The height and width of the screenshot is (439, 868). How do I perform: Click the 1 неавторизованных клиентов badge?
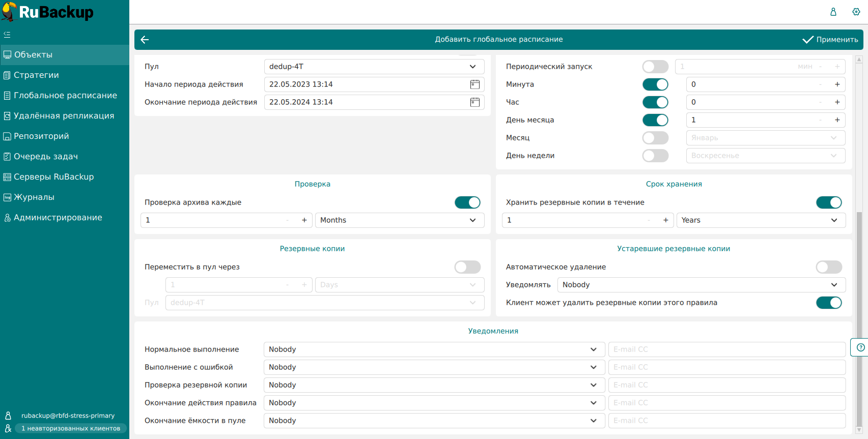click(71, 428)
